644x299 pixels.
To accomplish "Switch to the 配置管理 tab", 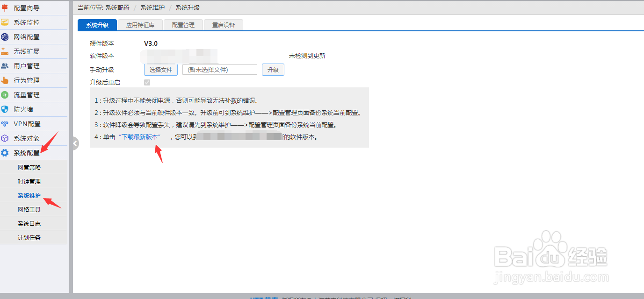I will 183,25.
